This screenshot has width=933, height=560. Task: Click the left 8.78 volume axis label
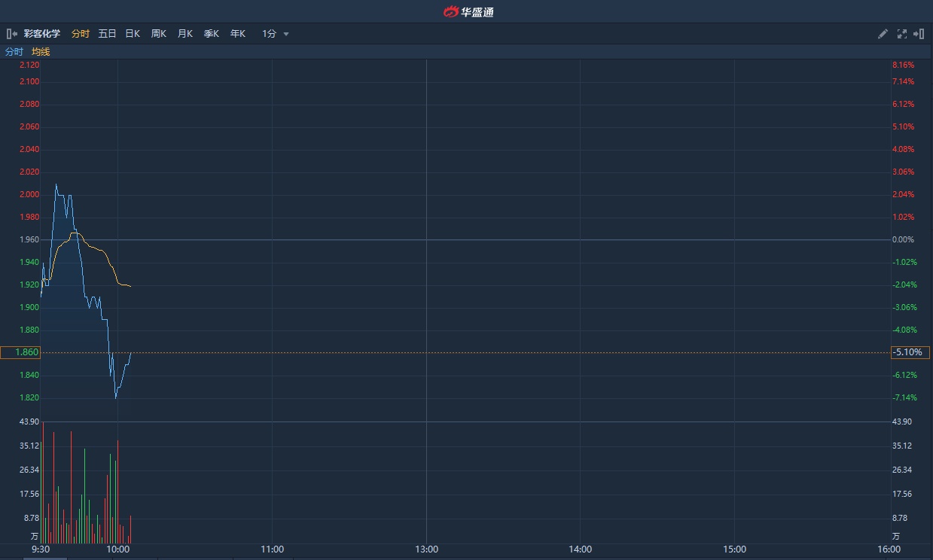pyautogui.click(x=32, y=518)
